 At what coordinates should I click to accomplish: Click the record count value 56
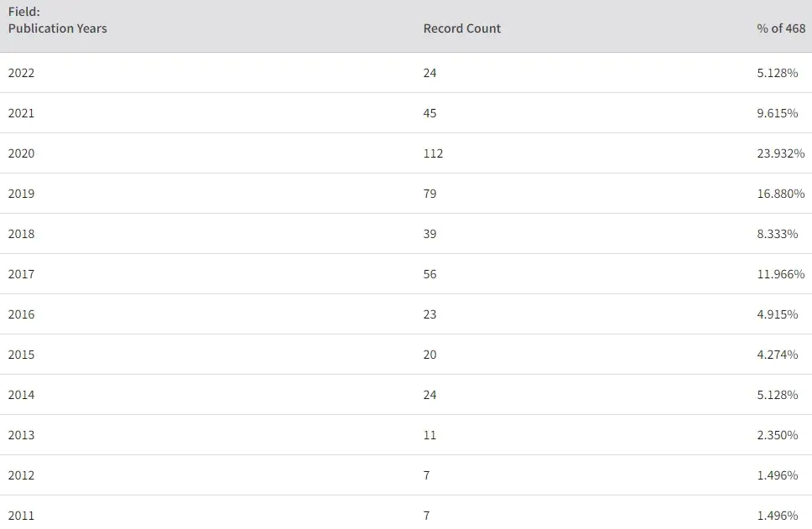click(429, 274)
